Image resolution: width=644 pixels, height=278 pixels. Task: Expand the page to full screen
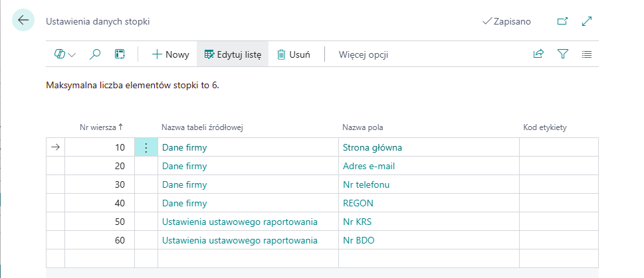click(587, 21)
